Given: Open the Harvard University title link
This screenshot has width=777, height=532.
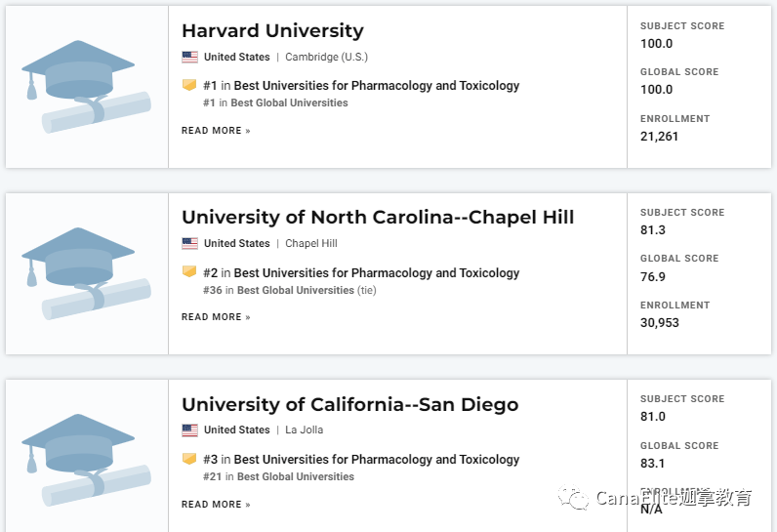Looking at the screenshot, I should pos(272,30).
